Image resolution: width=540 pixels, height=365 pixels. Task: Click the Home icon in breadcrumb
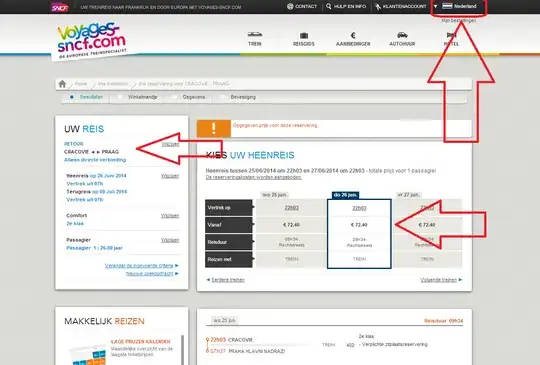(62, 84)
